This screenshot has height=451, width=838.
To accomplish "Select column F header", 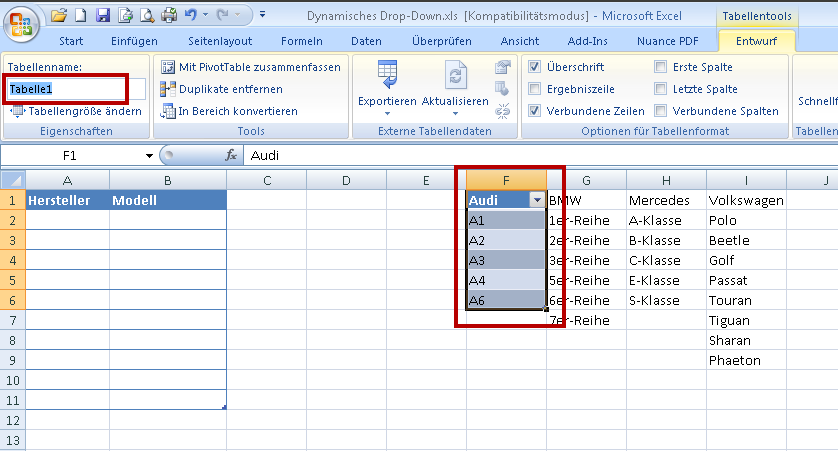I will click(506, 181).
